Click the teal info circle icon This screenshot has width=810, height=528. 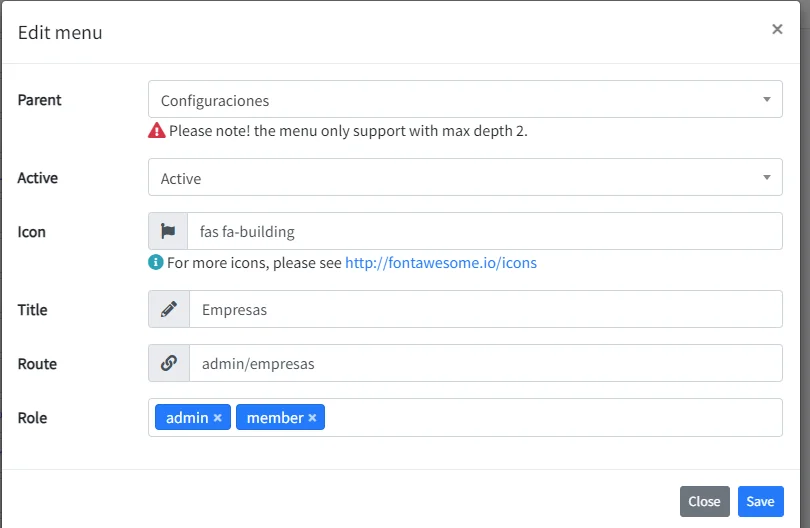point(155,262)
